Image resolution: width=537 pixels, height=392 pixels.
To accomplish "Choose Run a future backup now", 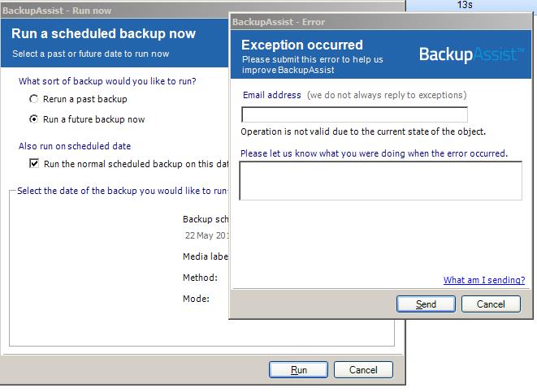I will coord(34,119).
